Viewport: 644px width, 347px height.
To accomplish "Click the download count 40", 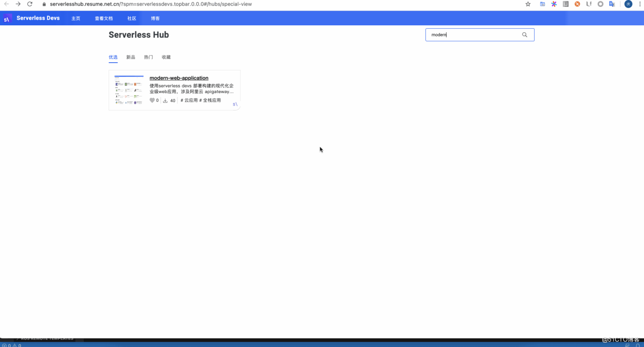I will click(173, 101).
